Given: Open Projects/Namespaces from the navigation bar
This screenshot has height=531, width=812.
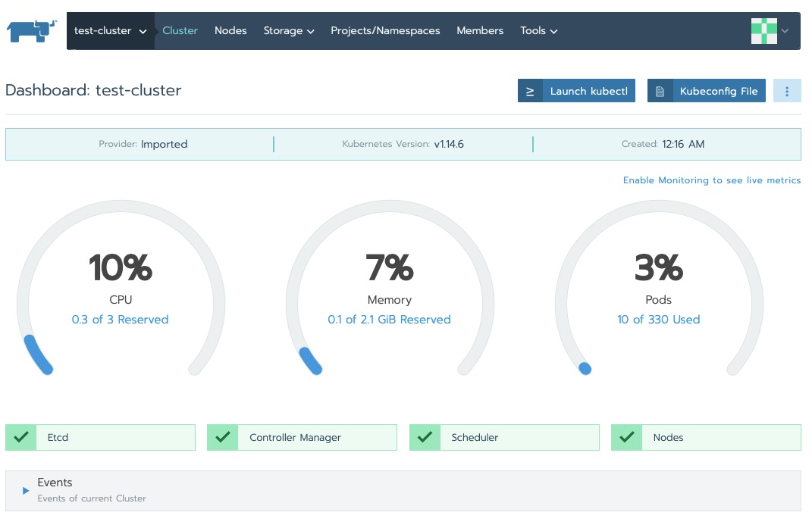Looking at the screenshot, I should pyautogui.click(x=384, y=31).
